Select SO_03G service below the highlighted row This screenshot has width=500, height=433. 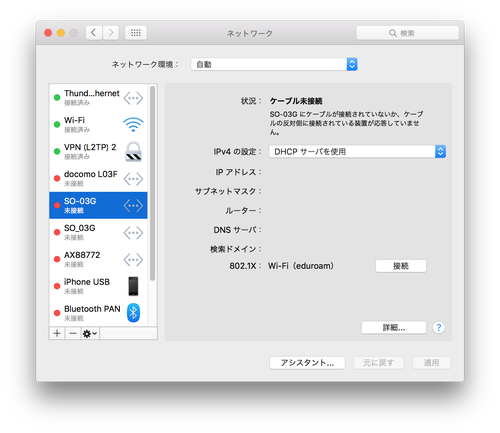(x=98, y=232)
